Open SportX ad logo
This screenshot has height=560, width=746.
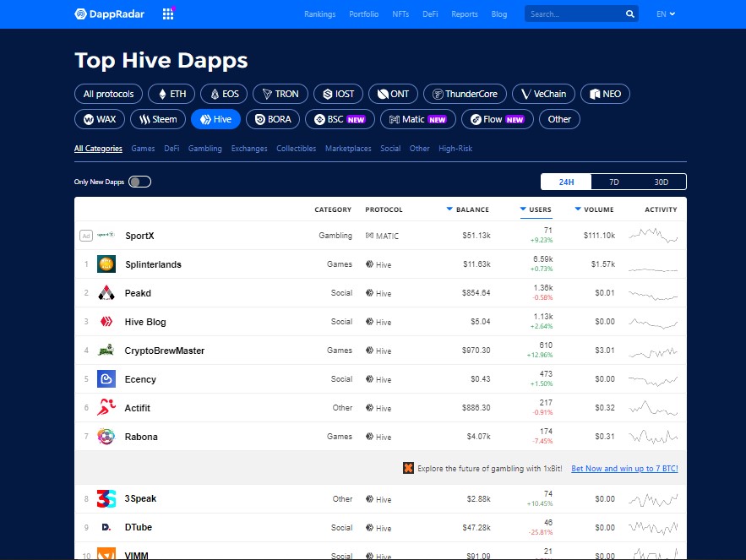pos(106,235)
